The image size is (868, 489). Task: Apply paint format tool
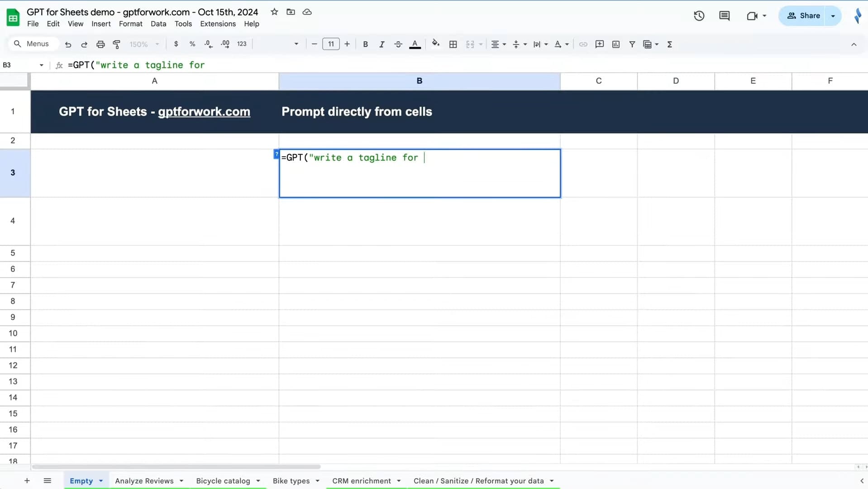(117, 44)
